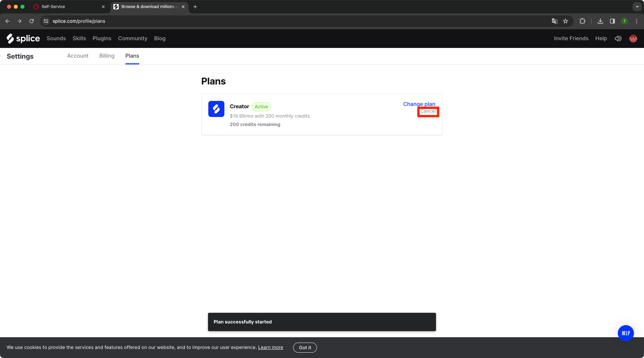Open Chrome profile T avatar
Image resolution: width=644 pixels, height=358 pixels.
click(x=624, y=21)
